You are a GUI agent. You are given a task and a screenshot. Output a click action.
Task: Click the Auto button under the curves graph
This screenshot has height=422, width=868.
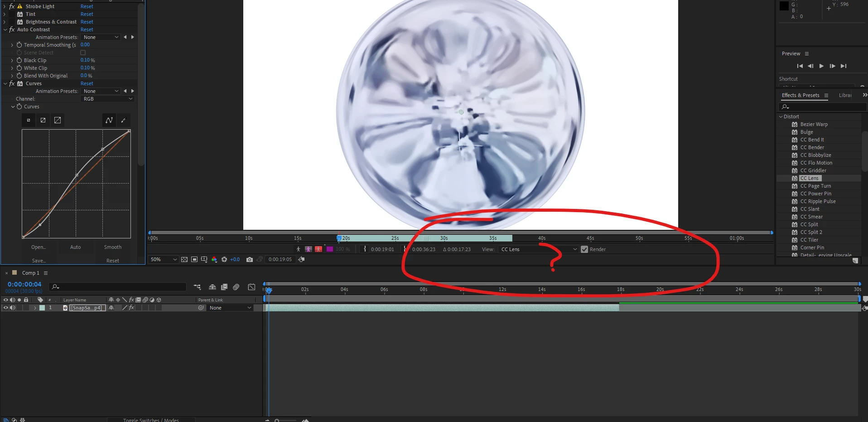76,247
